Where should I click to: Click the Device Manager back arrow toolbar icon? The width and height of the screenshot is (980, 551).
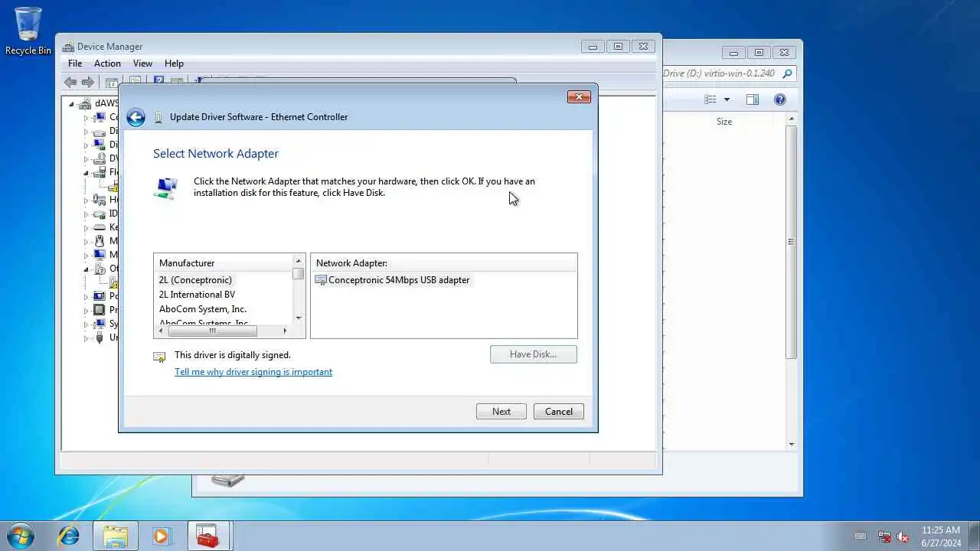pyautogui.click(x=70, y=82)
